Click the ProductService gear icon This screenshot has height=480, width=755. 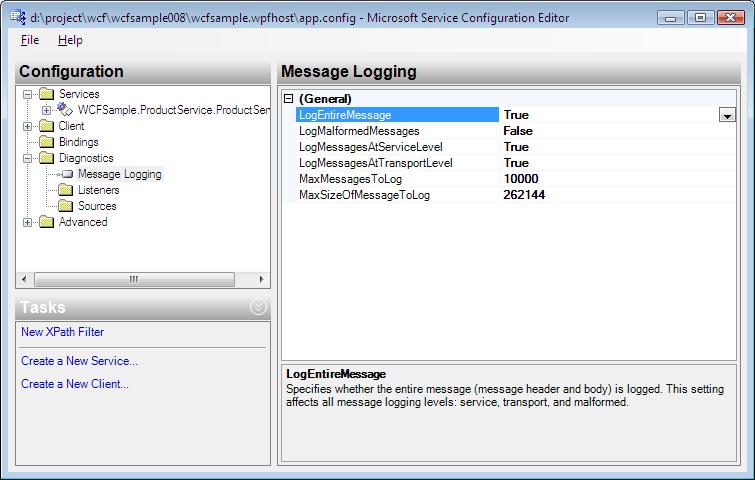tap(65, 109)
